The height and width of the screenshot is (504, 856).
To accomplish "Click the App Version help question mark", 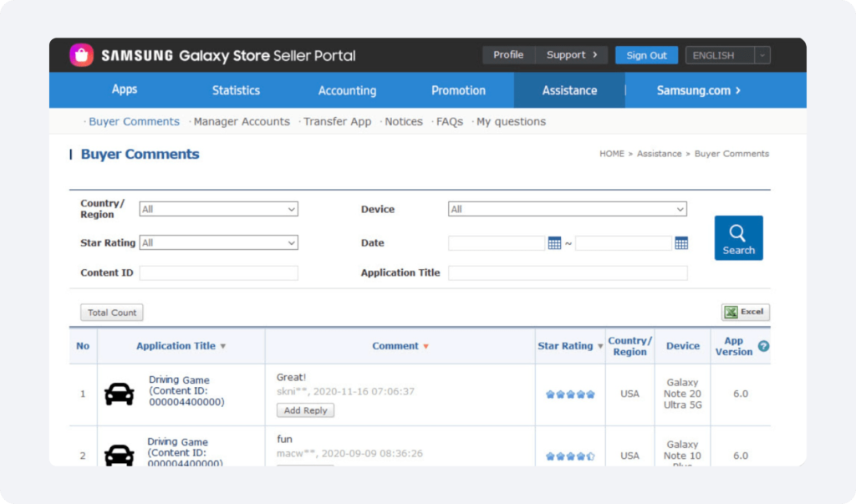I will [763, 346].
